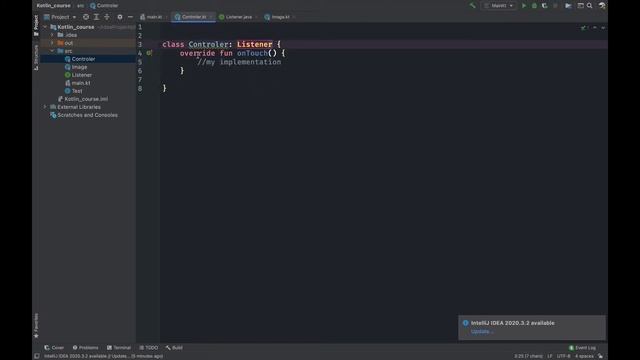Click the Expand All icon in Project panel

[x=96, y=17]
